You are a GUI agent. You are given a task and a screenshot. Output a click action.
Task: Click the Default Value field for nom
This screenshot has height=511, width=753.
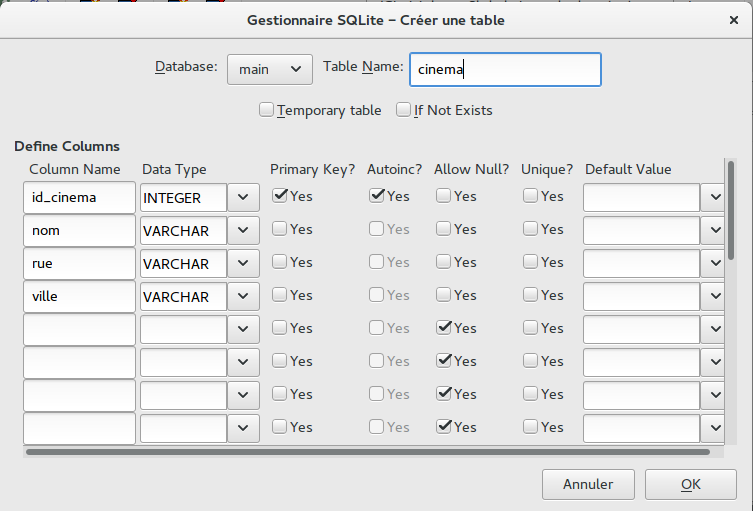click(641, 230)
